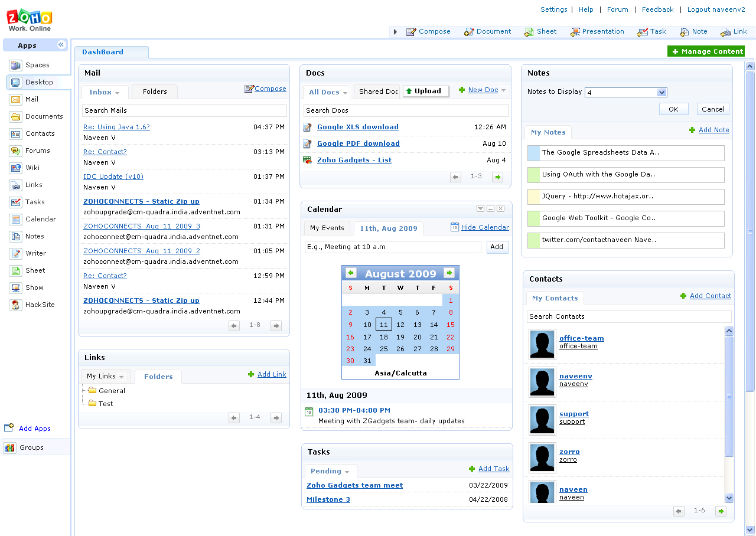Click blue swatch of Google Spreadsheets note
The width and height of the screenshot is (756, 536).
click(533, 153)
